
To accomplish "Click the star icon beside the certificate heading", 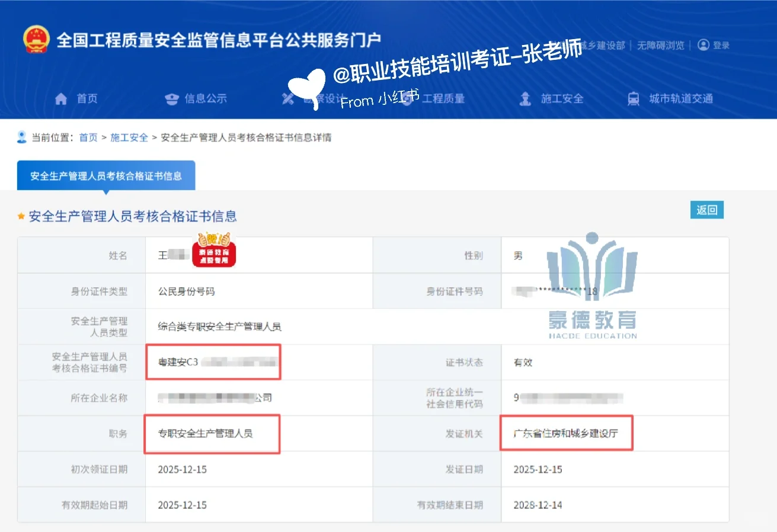I will point(21,216).
